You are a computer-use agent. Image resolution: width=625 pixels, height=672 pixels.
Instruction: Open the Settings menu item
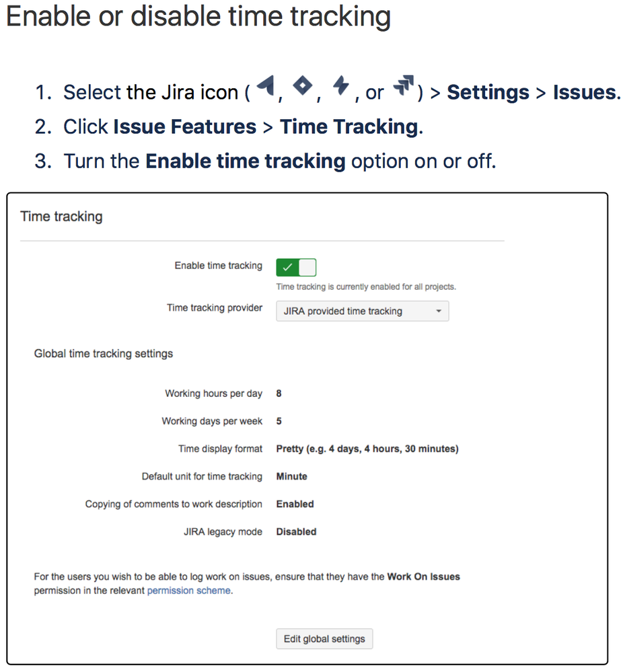[488, 92]
